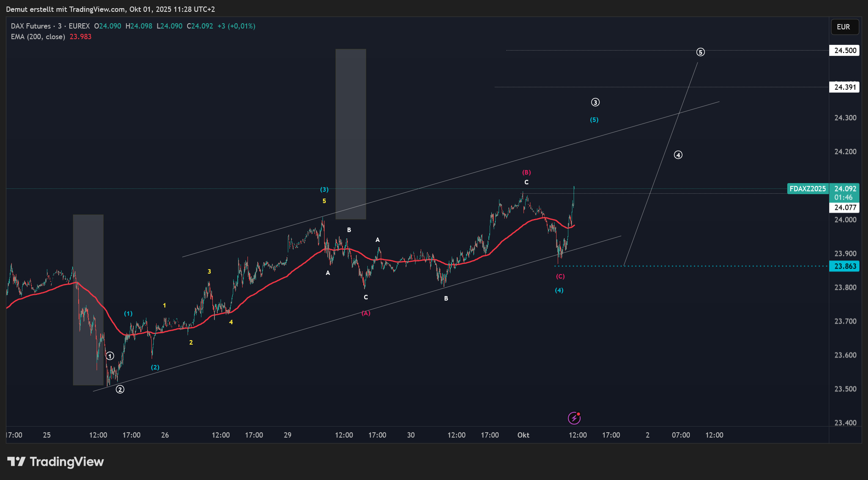868x480 pixels.
Task: Click the Okt date on the time axis
Action: [x=523, y=435]
